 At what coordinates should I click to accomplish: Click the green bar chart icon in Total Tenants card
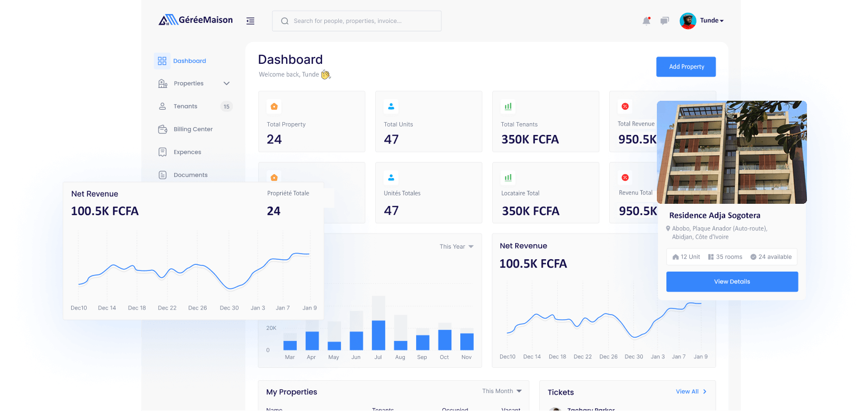click(508, 106)
